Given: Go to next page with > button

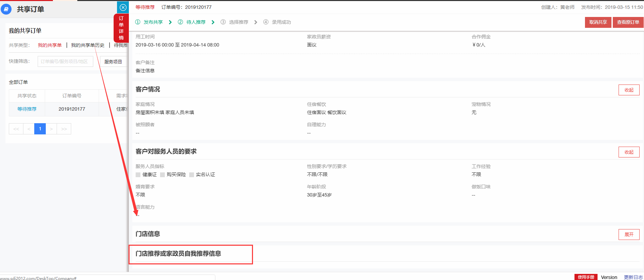Looking at the screenshot, I should pyautogui.click(x=51, y=129).
